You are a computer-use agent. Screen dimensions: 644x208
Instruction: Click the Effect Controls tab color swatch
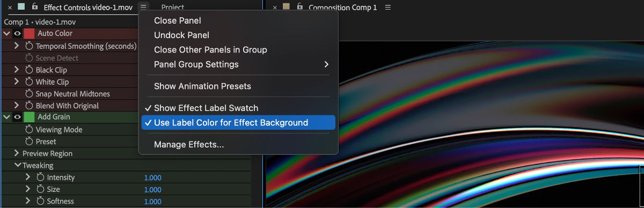point(21,7)
